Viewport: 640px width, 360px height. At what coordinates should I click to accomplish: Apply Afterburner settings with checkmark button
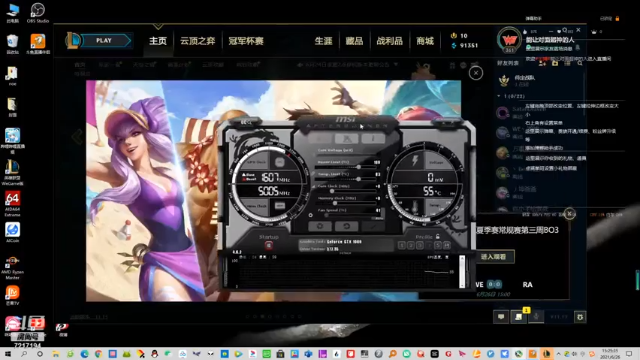[372, 226]
